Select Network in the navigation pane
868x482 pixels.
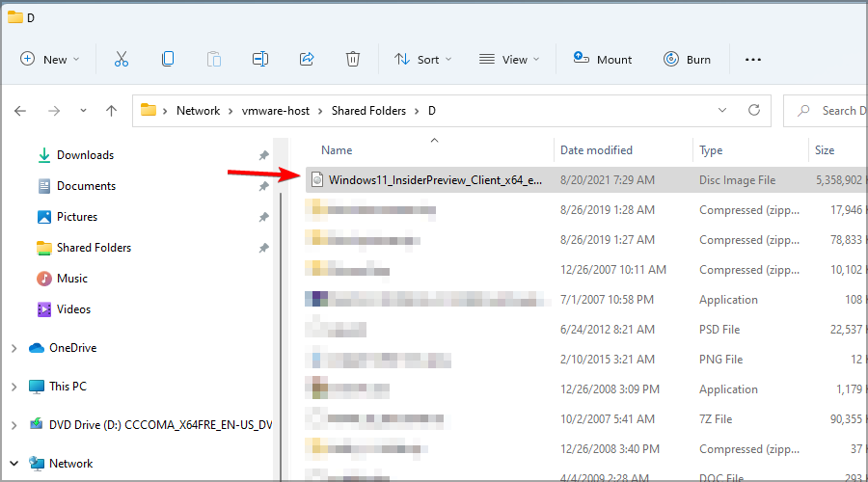70,463
